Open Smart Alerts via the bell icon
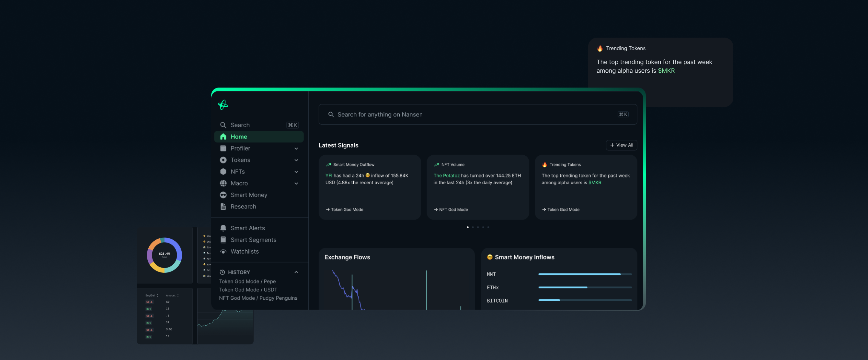This screenshot has width=868, height=360. pos(223,228)
